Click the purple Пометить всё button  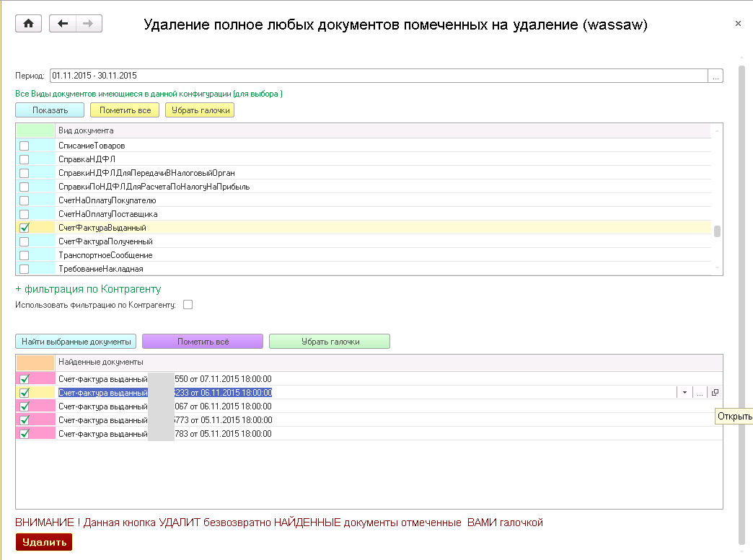[x=203, y=342]
